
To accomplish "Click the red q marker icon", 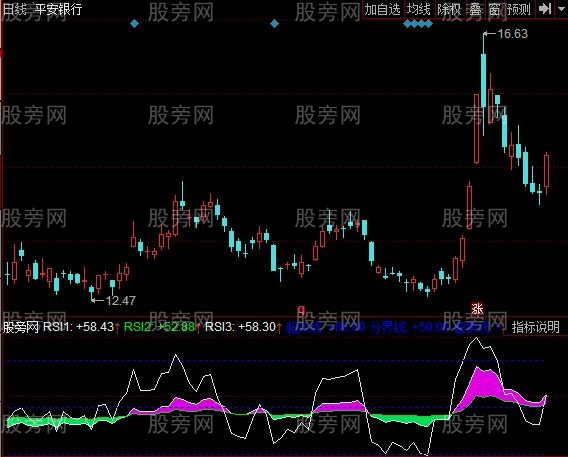I will point(301,310).
